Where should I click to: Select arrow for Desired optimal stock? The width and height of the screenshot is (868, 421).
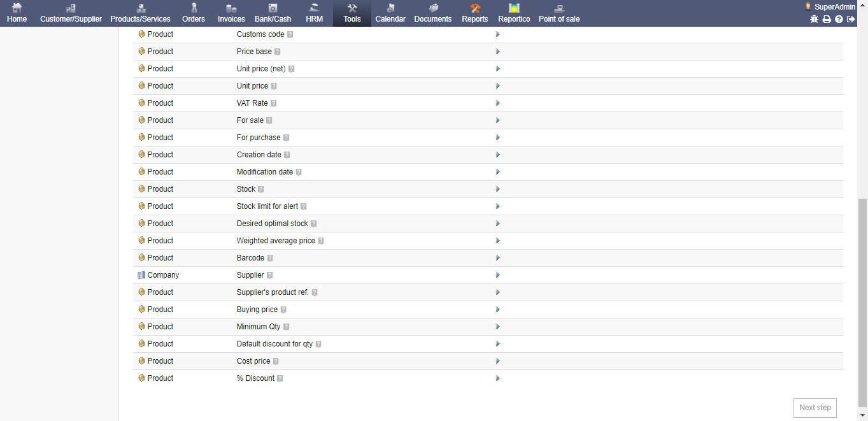(x=498, y=224)
